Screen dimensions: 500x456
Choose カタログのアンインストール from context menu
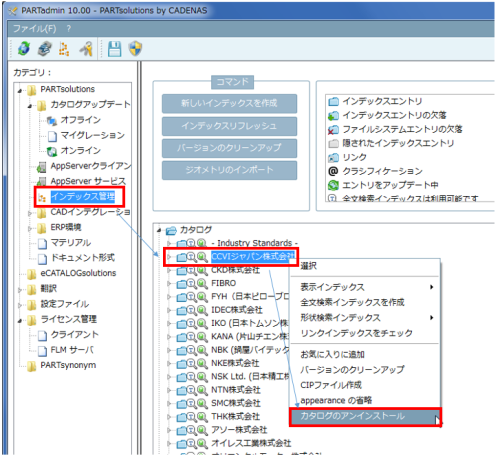click(x=366, y=417)
